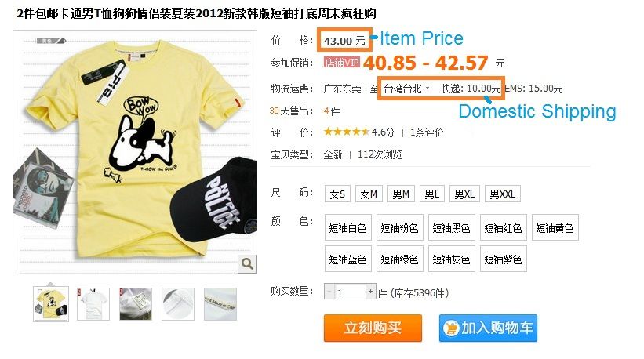Screen dimensions: 644x359
Task: Click the star rating icons
Action: tap(346, 132)
